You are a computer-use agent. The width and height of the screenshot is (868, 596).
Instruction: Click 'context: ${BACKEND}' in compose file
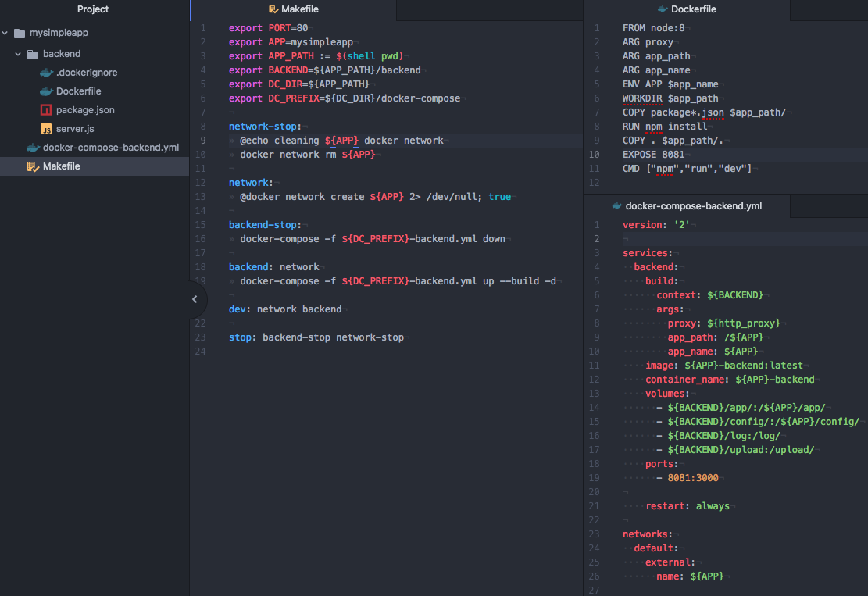pos(709,295)
